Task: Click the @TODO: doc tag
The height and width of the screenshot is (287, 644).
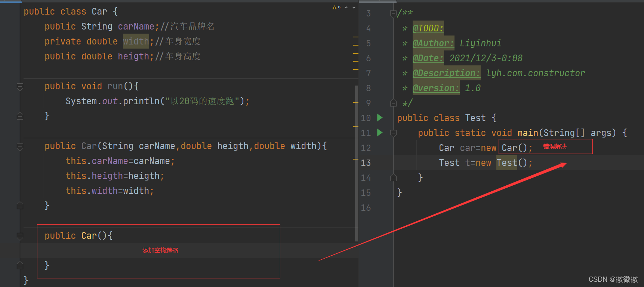Action: tap(428, 28)
